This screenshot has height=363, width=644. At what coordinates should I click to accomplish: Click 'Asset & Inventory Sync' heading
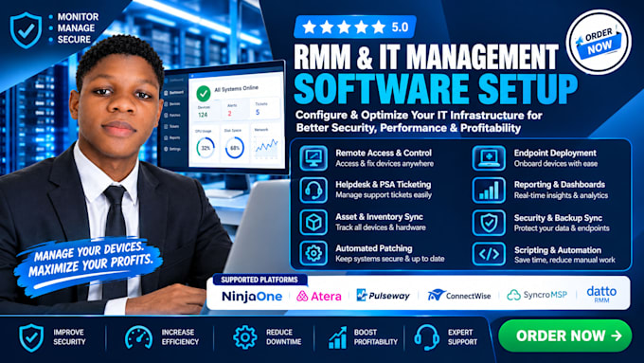(x=379, y=217)
